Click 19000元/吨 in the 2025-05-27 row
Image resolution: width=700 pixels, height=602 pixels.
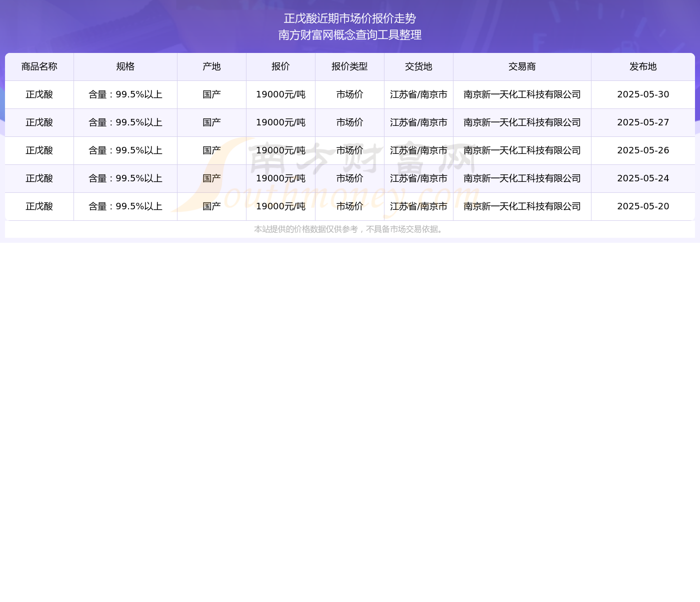click(x=280, y=122)
